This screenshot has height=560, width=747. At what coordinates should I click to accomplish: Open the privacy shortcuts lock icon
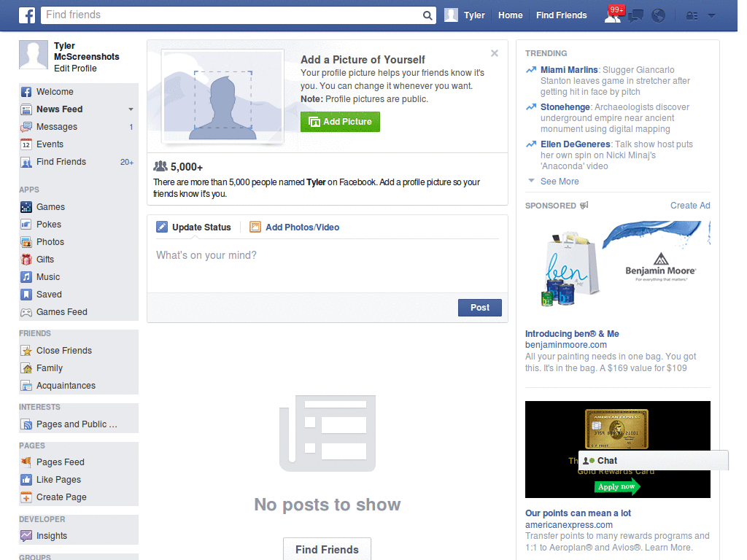[692, 16]
